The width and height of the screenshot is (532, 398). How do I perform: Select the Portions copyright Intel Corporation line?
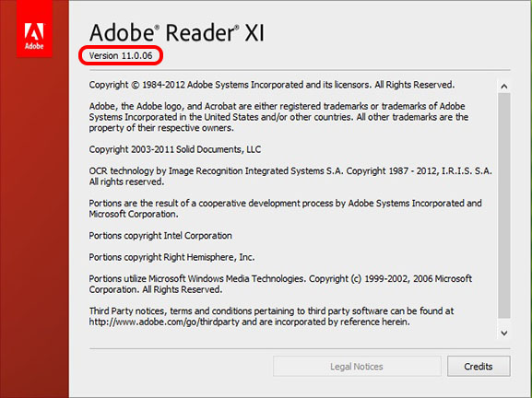coord(160,236)
